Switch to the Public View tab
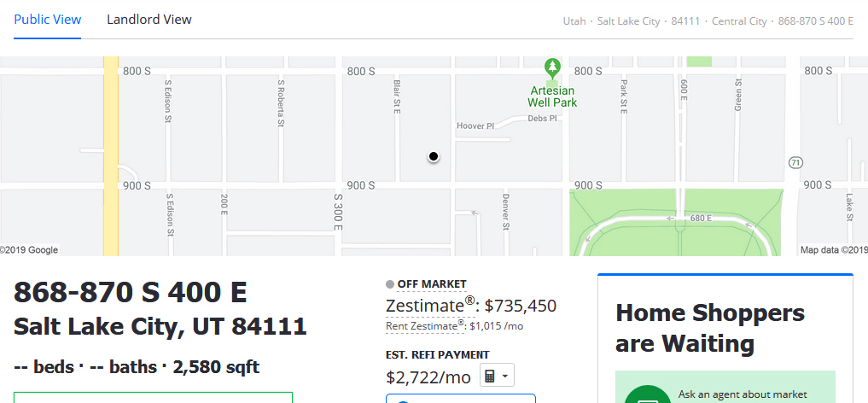 click(48, 20)
